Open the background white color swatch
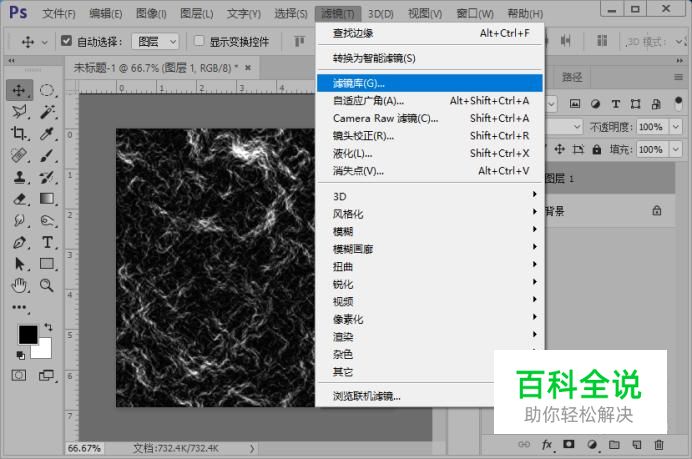The width and height of the screenshot is (692, 459). [43, 349]
